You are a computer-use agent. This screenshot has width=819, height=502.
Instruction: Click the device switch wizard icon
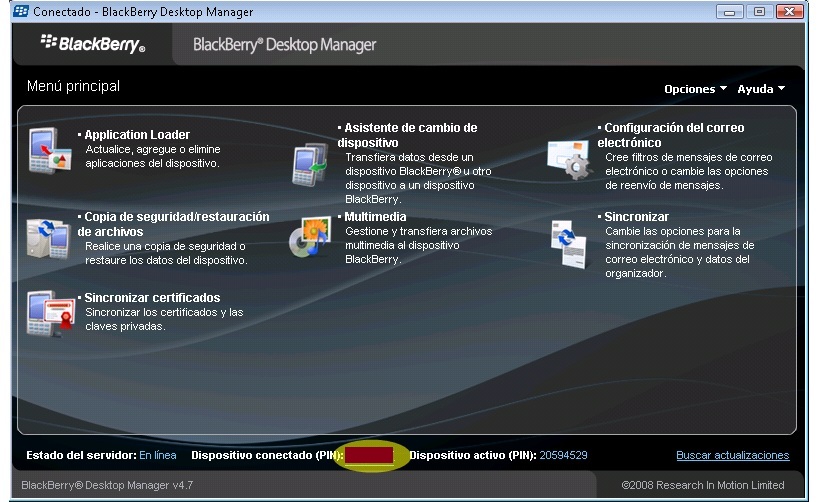pos(310,165)
